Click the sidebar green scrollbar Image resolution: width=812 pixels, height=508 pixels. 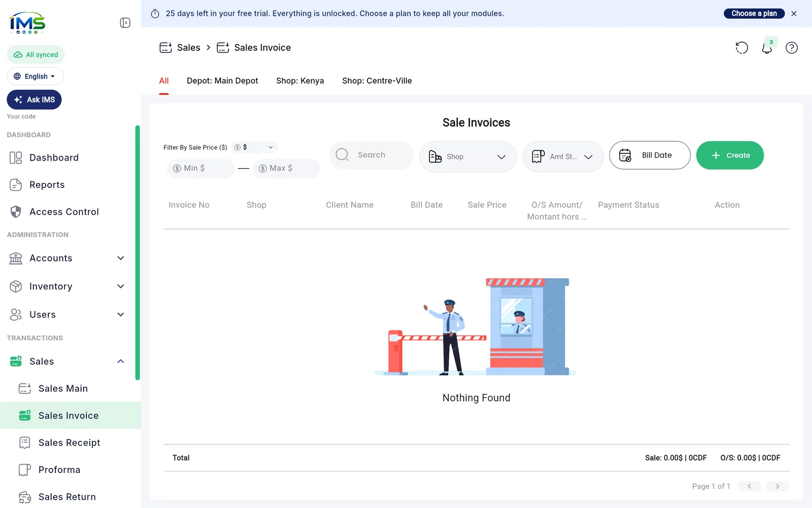[x=138, y=252]
